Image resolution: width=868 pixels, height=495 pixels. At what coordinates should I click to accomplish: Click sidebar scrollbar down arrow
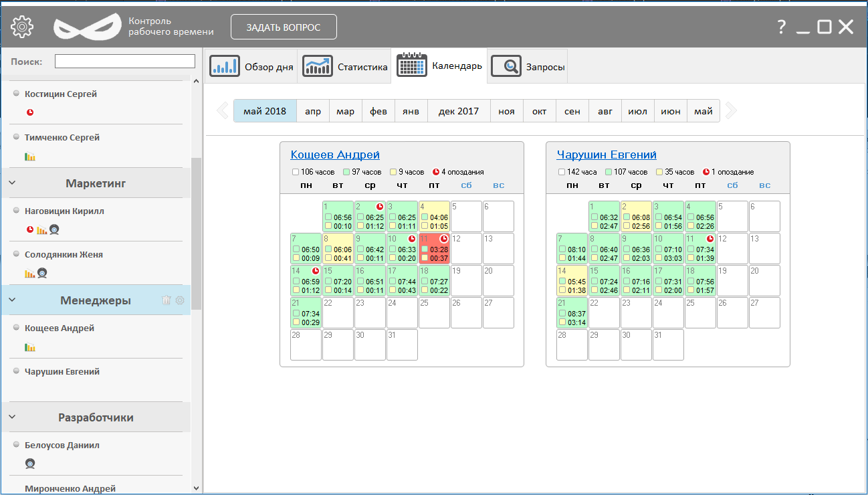coord(196,488)
